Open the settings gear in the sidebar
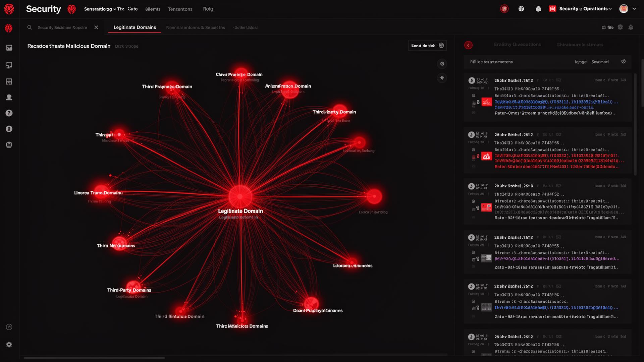 click(9, 345)
